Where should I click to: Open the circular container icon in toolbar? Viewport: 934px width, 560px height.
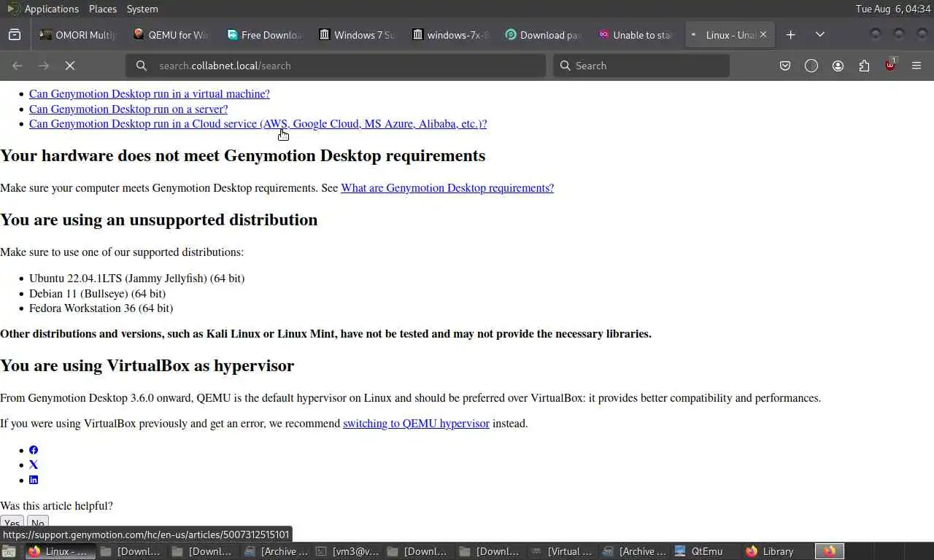pos(811,66)
